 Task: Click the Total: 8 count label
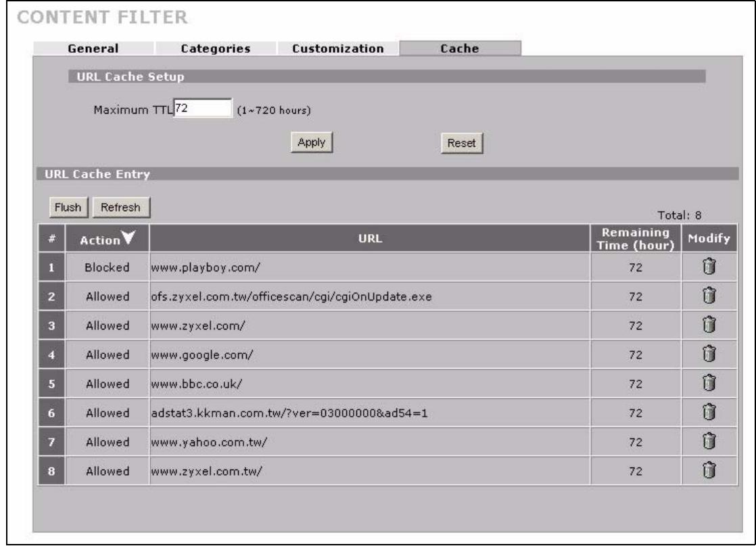tap(680, 215)
